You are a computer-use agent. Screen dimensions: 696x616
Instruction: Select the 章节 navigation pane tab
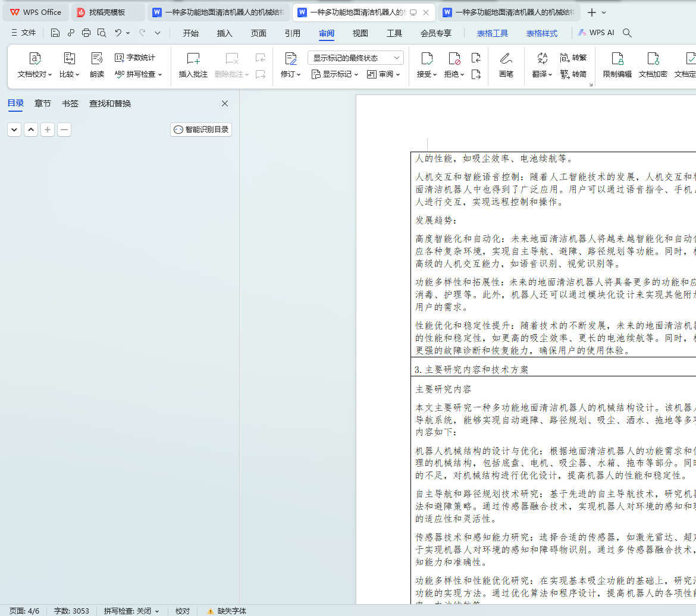tap(43, 103)
